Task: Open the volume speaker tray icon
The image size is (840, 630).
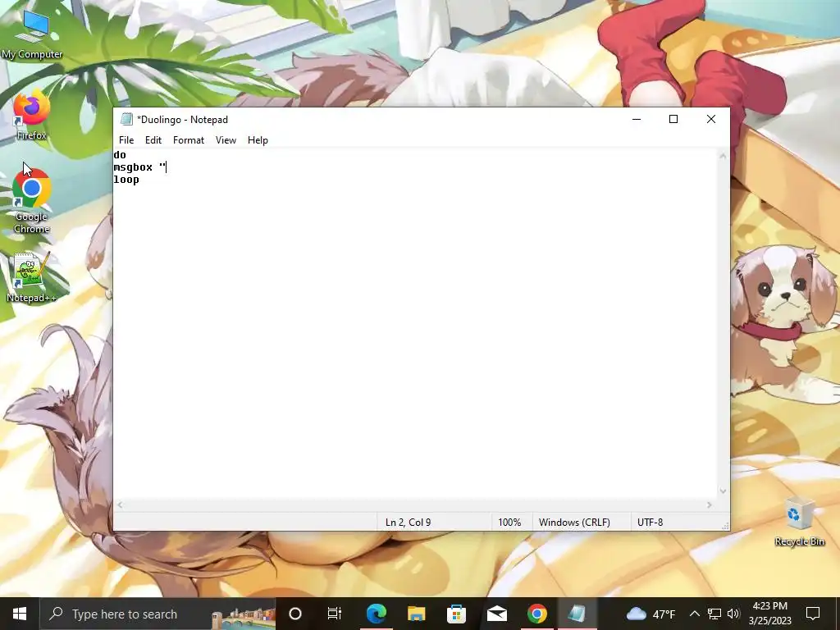Action: click(733, 614)
